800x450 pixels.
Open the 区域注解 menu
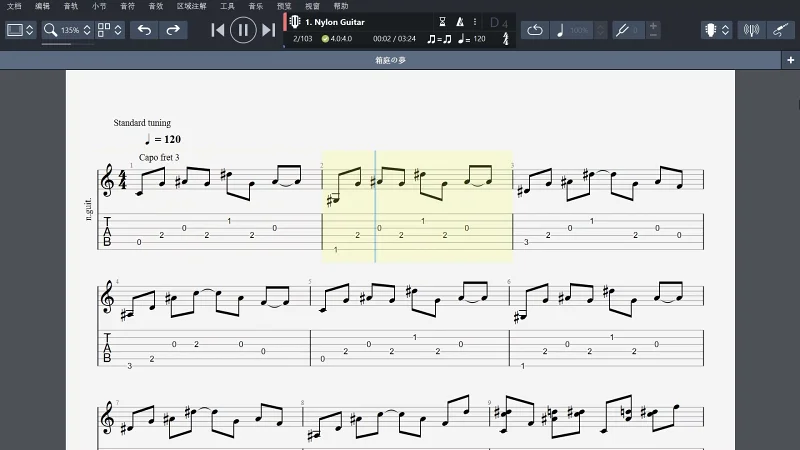tap(191, 6)
